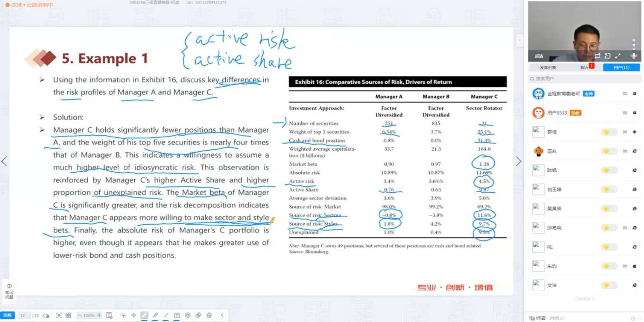This screenshot has height=322, width=644.
Task: Click the 本地+云端录制中 recording indicator
Action: pos(29,5)
